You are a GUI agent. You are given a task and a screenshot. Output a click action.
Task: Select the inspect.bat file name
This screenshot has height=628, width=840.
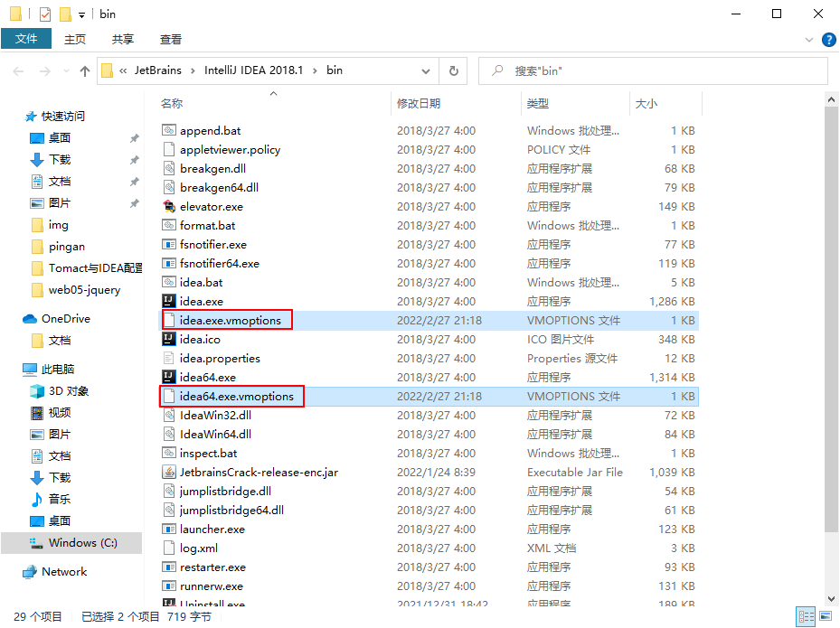(208, 454)
